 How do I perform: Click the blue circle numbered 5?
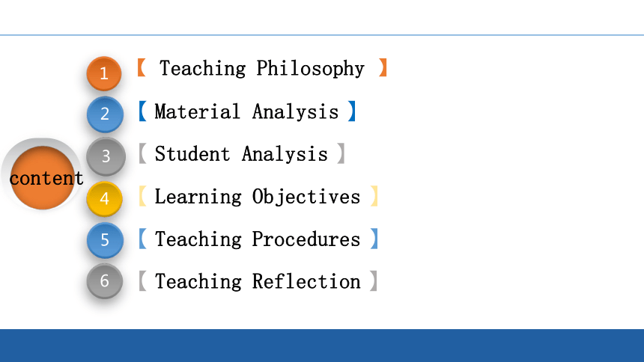105,239
